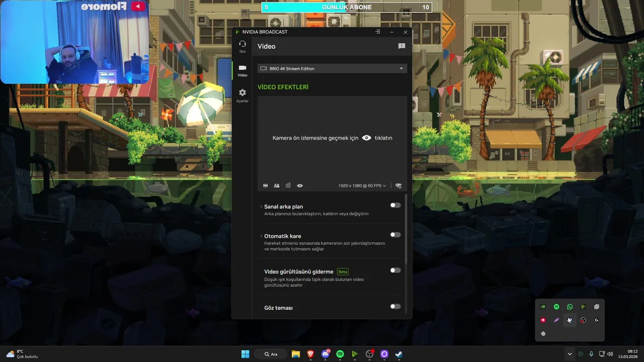Image resolution: width=644 pixels, height=362 pixels.
Task: Open camera settings icon beside resolution
Action: point(398,186)
